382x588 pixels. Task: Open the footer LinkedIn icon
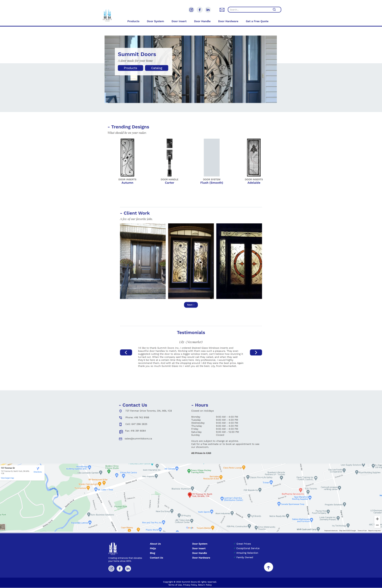coord(128,569)
